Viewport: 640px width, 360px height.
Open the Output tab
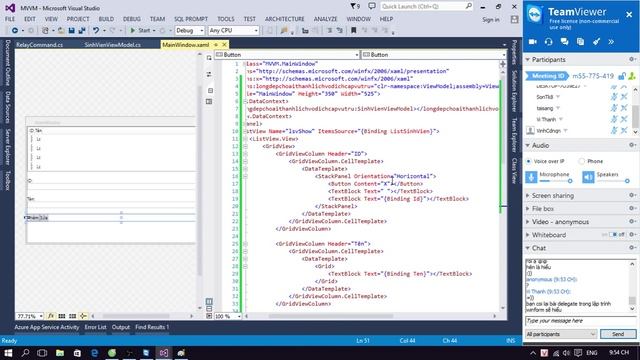coord(120,327)
